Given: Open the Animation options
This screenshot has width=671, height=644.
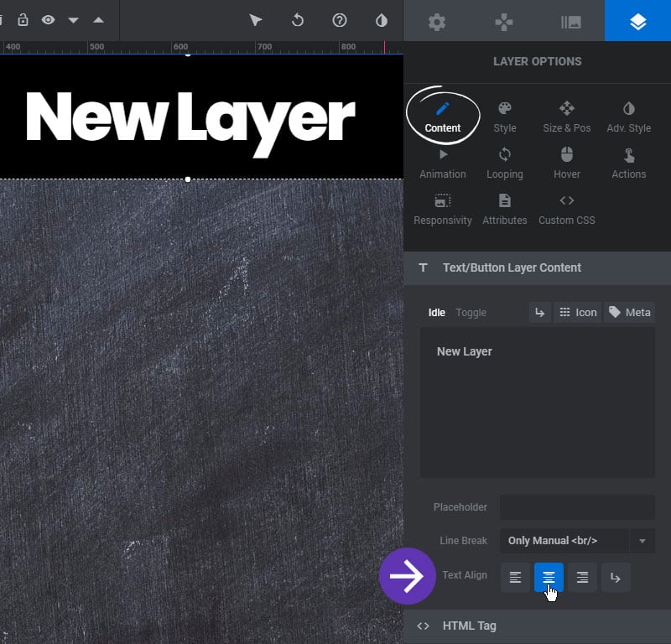Looking at the screenshot, I should pyautogui.click(x=443, y=164).
